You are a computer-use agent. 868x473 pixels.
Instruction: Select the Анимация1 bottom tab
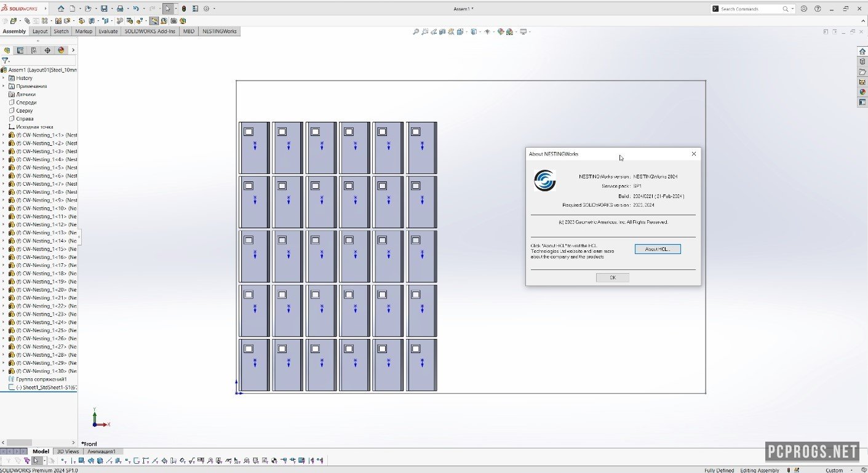tap(102, 451)
